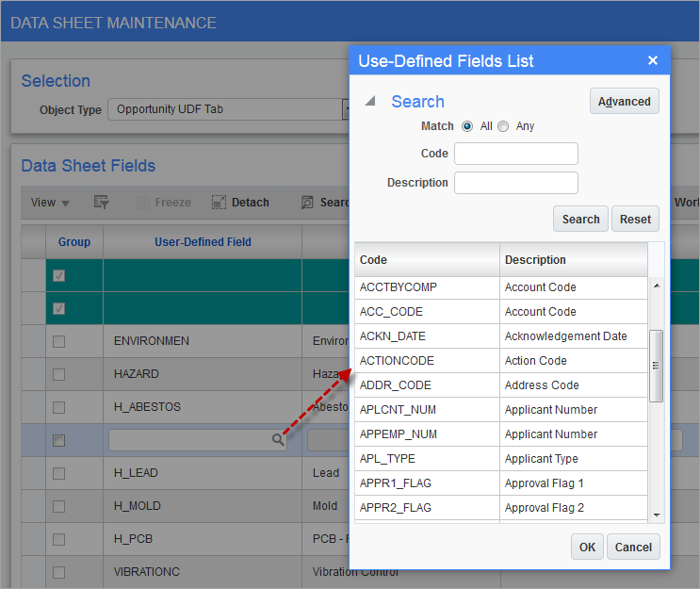The image size is (700, 589).
Task: Confirm selection with the OK button
Action: (587, 548)
